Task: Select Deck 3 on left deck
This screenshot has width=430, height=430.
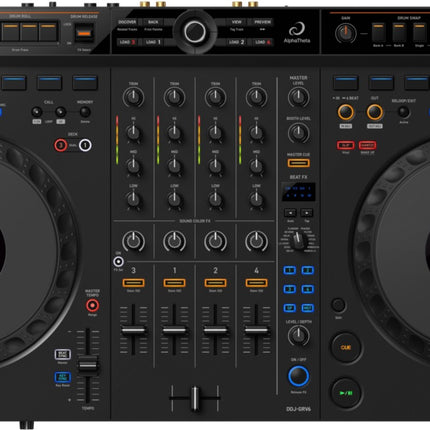Action: click(x=61, y=145)
